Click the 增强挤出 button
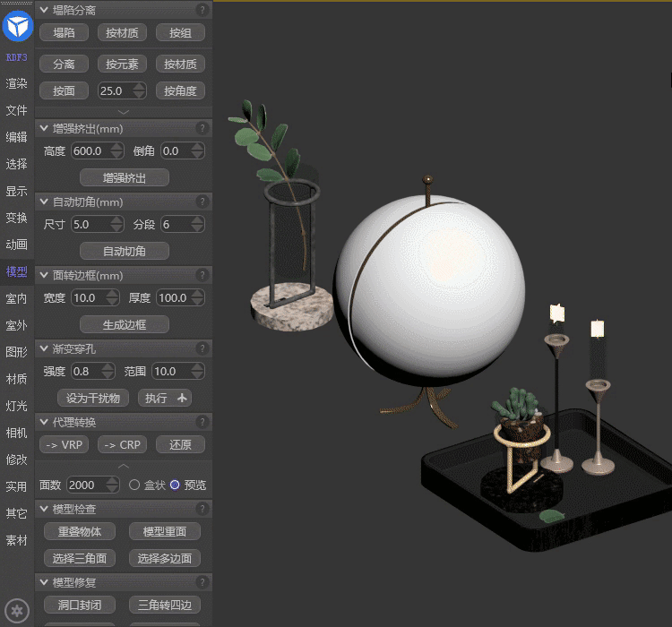The image size is (672, 627). (x=125, y=177)
